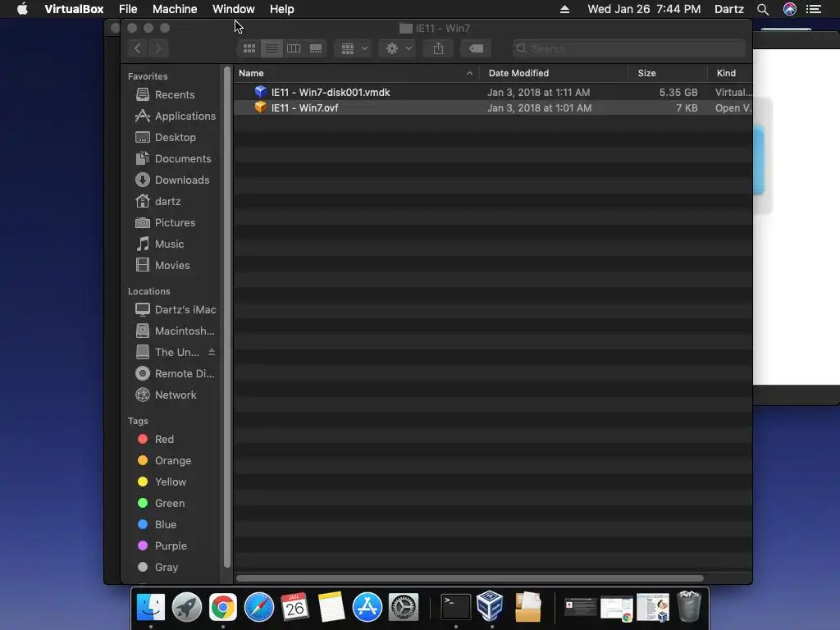Screen dimensions: 840x630
Task: Open Movies in the sidebar
Action: (x=162, y=265)
